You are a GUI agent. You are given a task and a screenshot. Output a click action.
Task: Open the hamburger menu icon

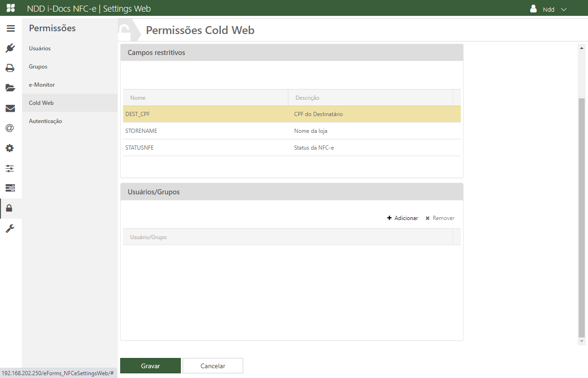(x=10, y=28)
